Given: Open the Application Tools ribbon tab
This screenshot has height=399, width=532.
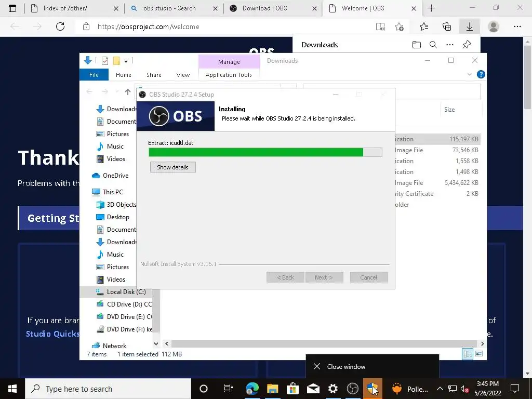Looking at the screenshot, I should [x=229, y=75].
